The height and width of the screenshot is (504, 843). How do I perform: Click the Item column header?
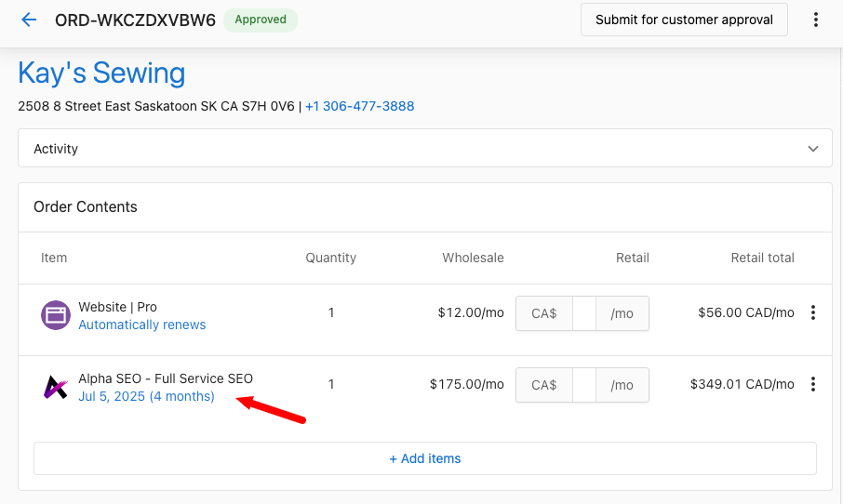pos(54,258)
